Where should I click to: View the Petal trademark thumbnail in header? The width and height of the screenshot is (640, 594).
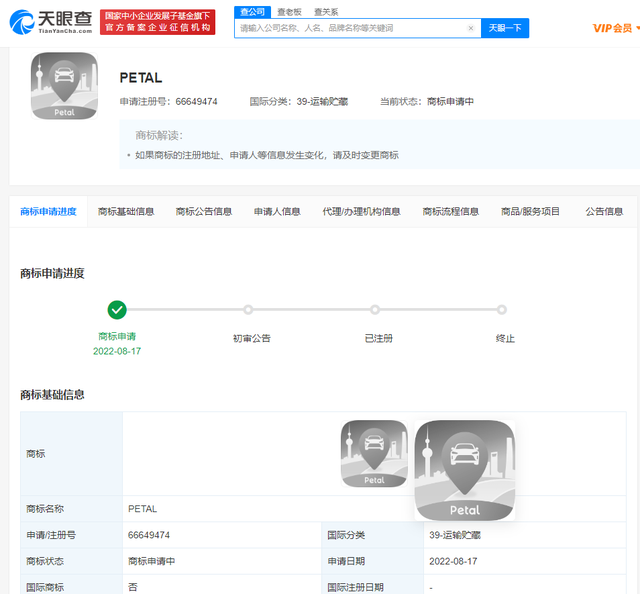[64, 86]
